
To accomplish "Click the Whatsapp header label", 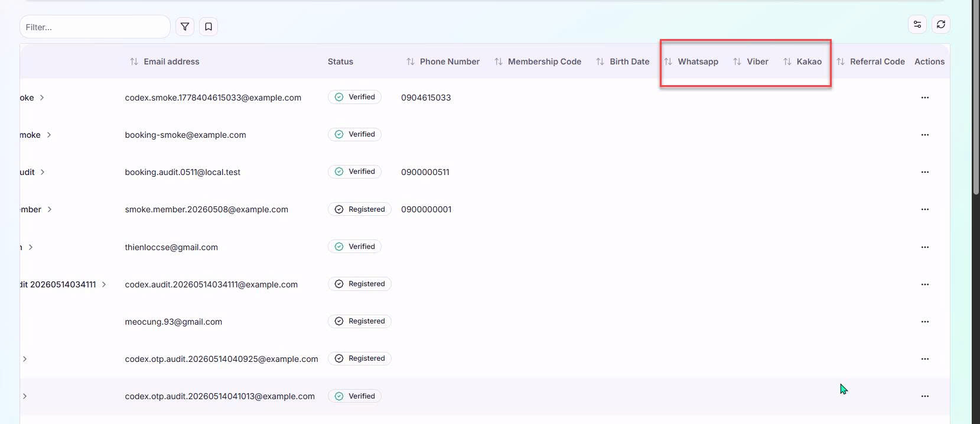I will [698, 62].
